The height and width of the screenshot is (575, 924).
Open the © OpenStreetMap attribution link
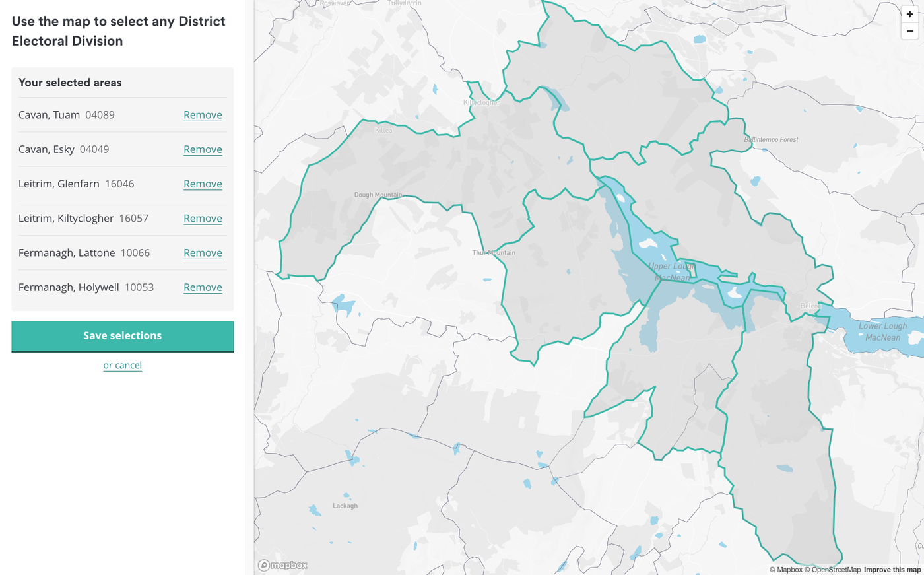(832, 570)
